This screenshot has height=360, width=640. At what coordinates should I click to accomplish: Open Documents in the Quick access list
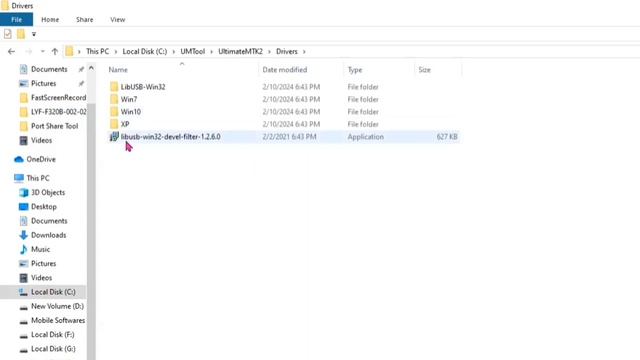point(49,69)
